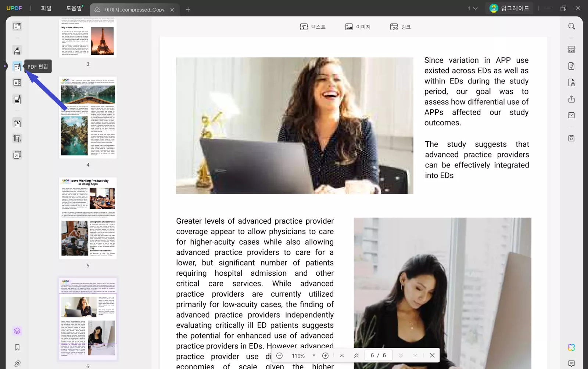This screenshot has width=588, height=369.
Task: Select the 링크 link edit tool
Action: [401, 27]
